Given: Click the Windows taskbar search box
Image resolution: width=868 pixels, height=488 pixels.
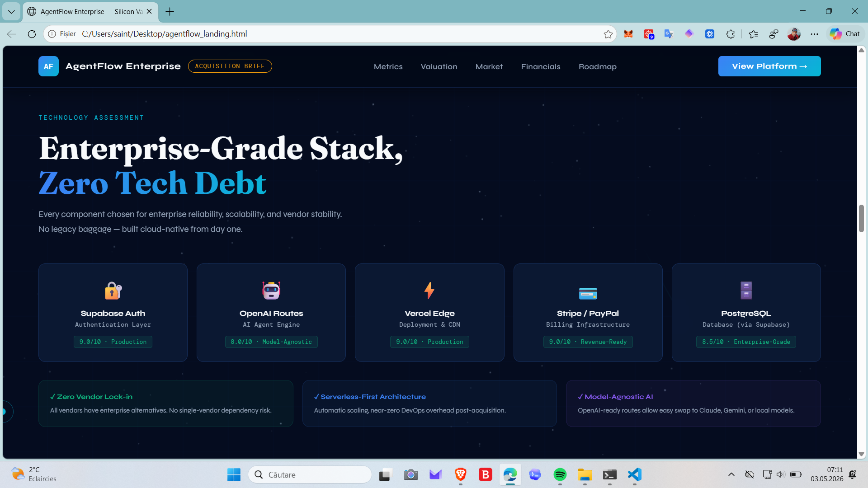Looking at the screenshot, I should [310, 474].
